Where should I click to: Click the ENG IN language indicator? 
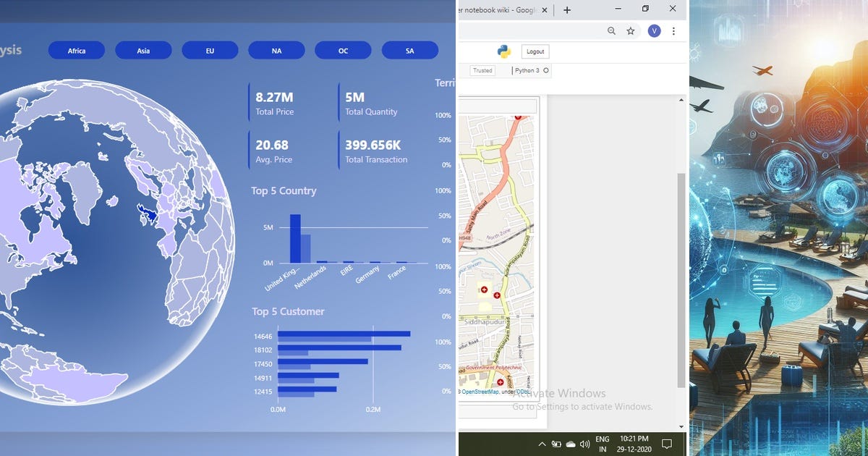tap(603, 444)
